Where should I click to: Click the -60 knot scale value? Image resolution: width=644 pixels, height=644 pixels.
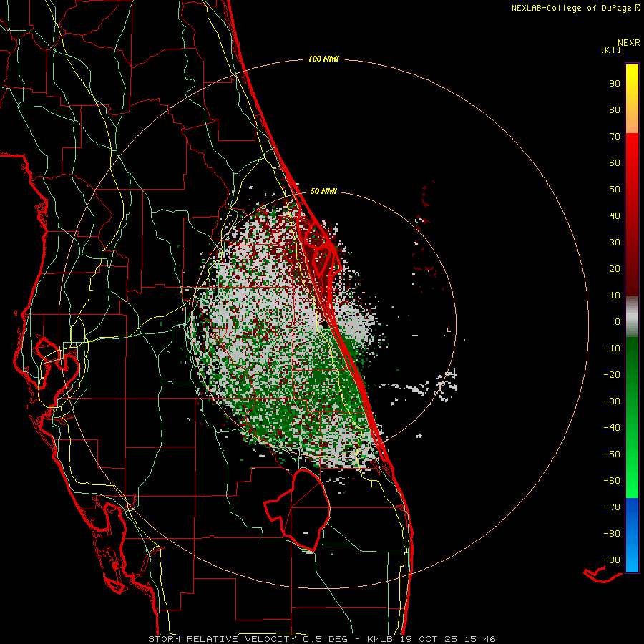[612, 481]
